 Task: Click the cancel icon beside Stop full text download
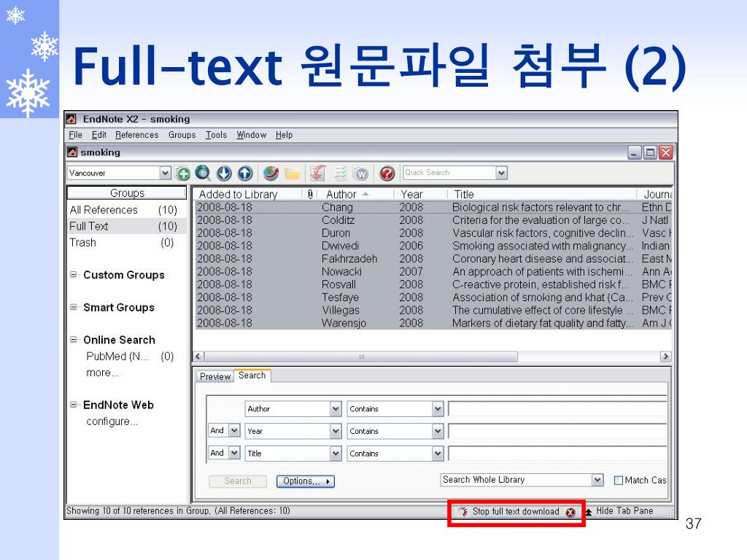(x=570, y=512)
